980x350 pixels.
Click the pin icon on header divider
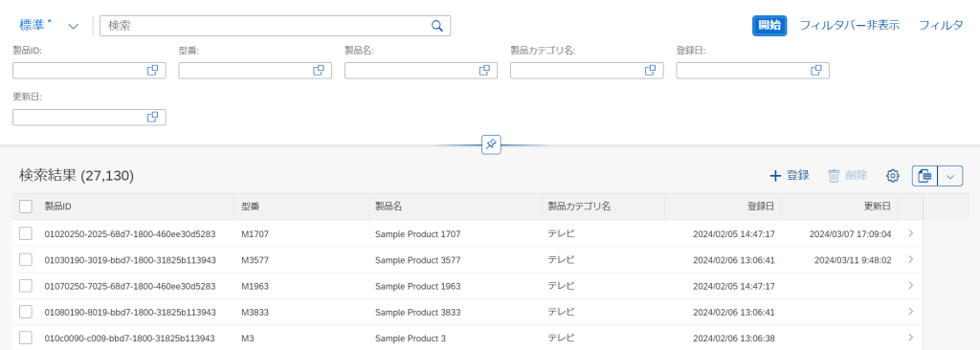pos(491,145)
